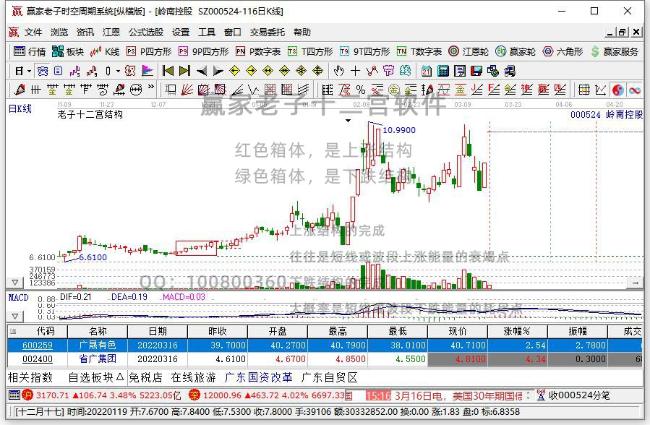Open the 窗口 menu
The height and width of the screenshot is (425, 650).
tap(233, 32)
